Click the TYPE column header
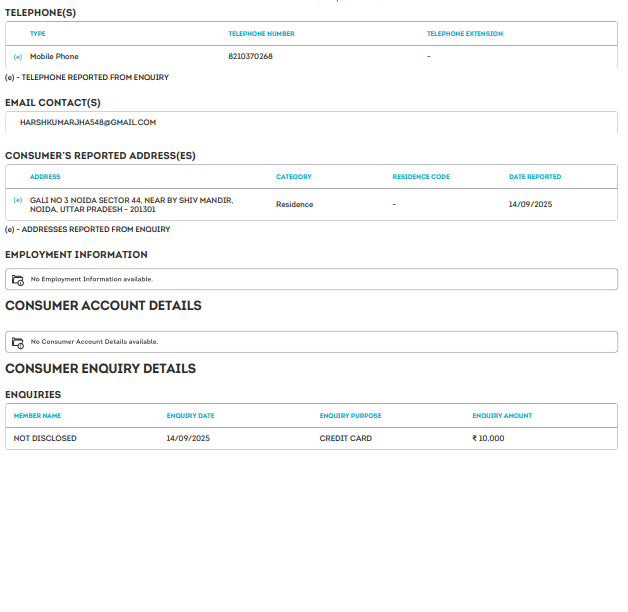 [38, 34]
